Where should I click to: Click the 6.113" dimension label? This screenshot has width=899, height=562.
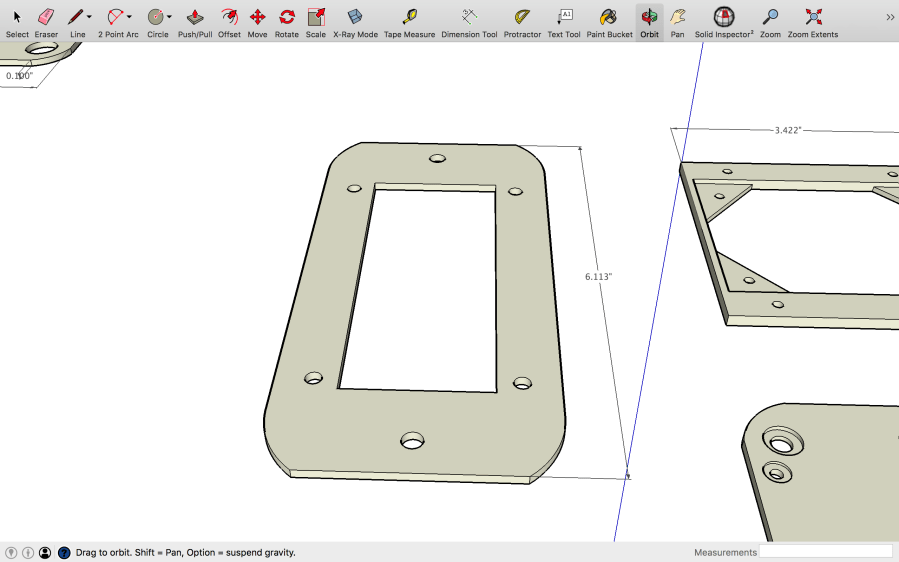[598, 276]
